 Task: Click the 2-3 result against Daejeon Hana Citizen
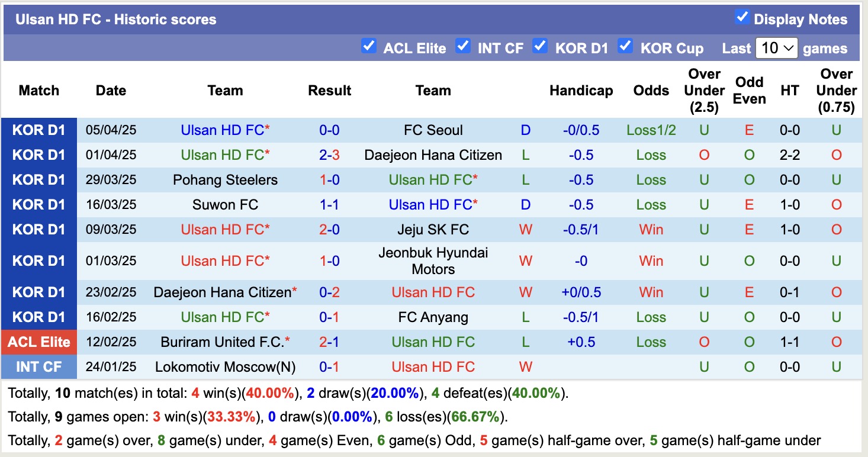[x=329, y=155]
